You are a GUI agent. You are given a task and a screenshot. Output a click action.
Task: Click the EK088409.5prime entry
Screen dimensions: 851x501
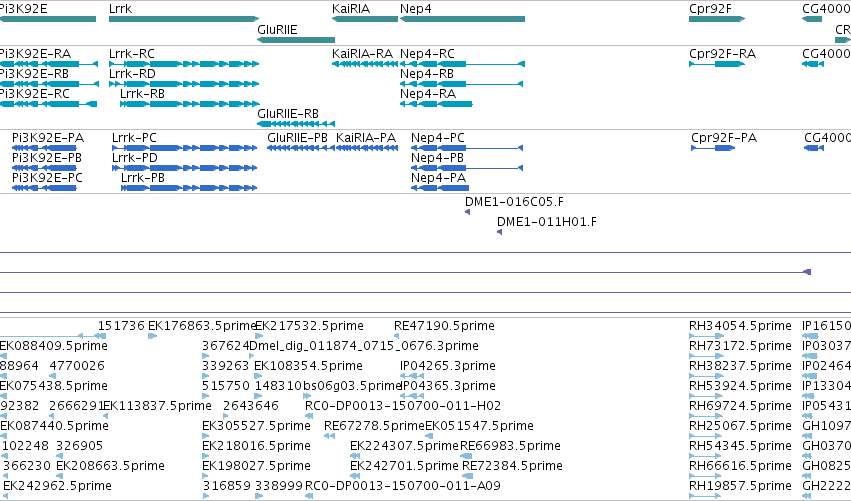point(53,346)
